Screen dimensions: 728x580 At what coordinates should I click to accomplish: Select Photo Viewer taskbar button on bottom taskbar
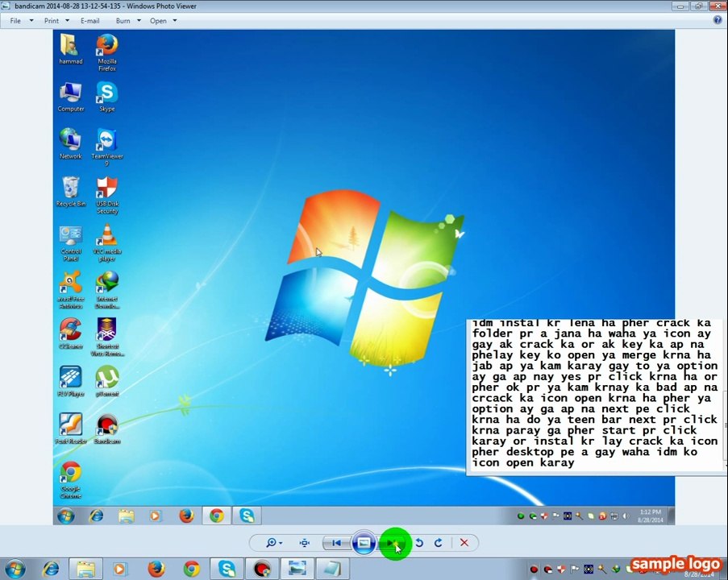pos(297,569)
